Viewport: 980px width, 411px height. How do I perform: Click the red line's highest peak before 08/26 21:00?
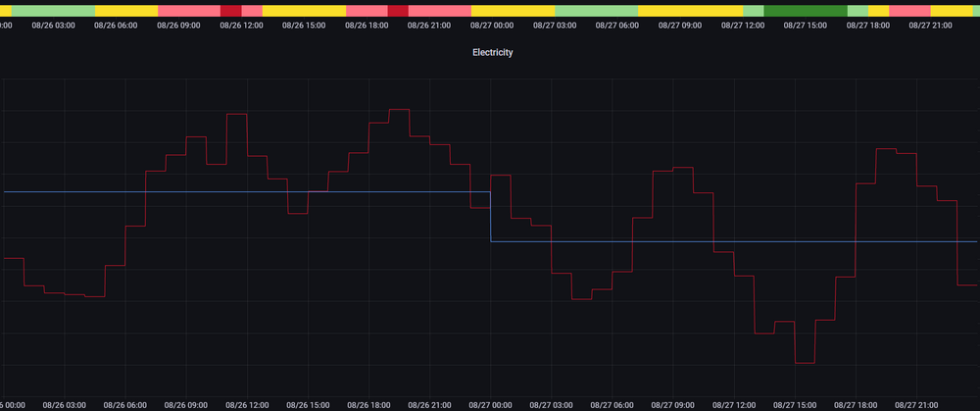pos(398,110)
